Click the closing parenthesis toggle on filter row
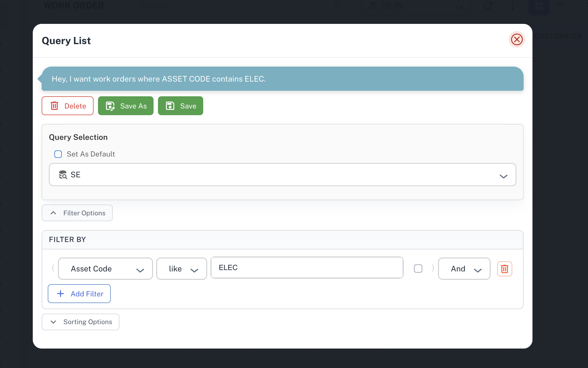The height and width of the screenshot is (368, 588). (433, 268)
